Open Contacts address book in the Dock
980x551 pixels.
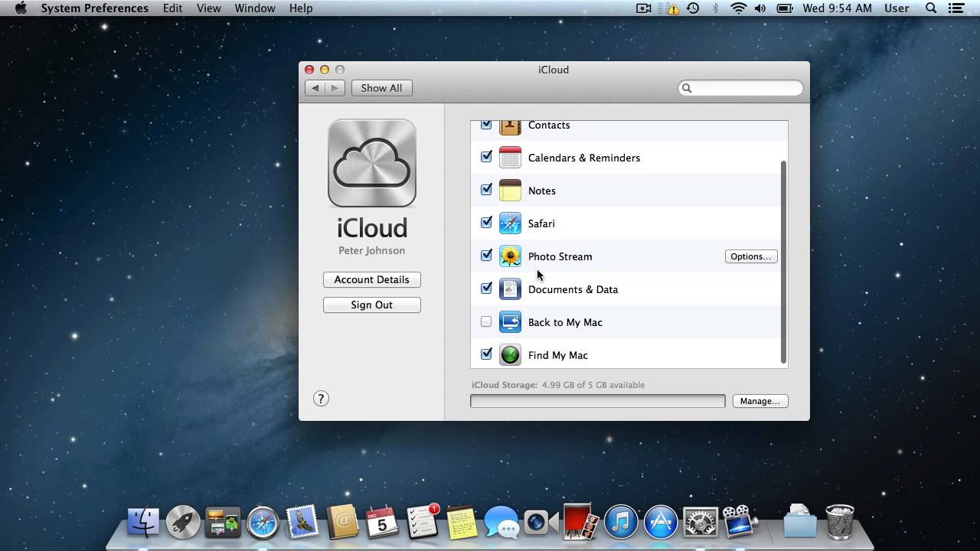click(x=342, y=523)
